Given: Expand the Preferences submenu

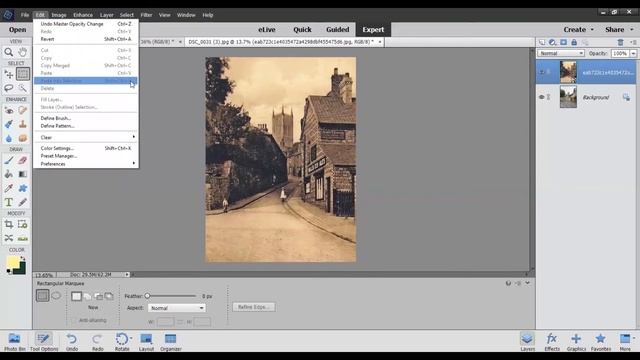Looking at the screenshot, I should tap(86, 164).
